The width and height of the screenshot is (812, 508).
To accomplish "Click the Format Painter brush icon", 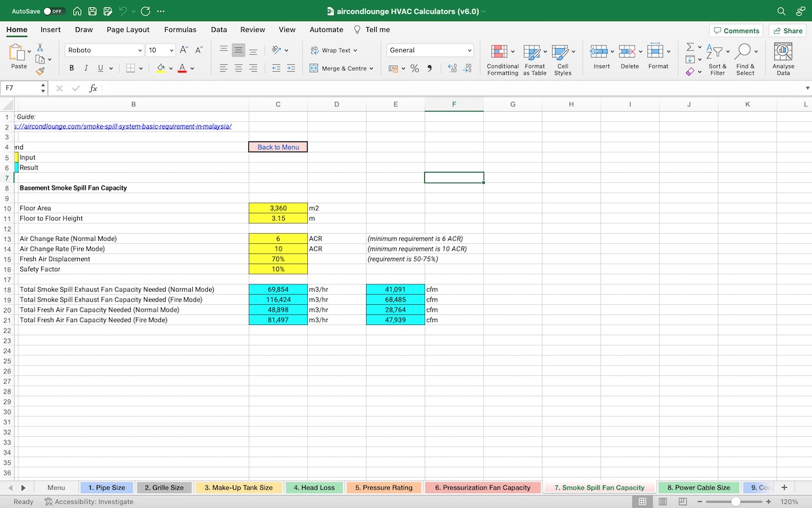I will [x=41, y=70].
